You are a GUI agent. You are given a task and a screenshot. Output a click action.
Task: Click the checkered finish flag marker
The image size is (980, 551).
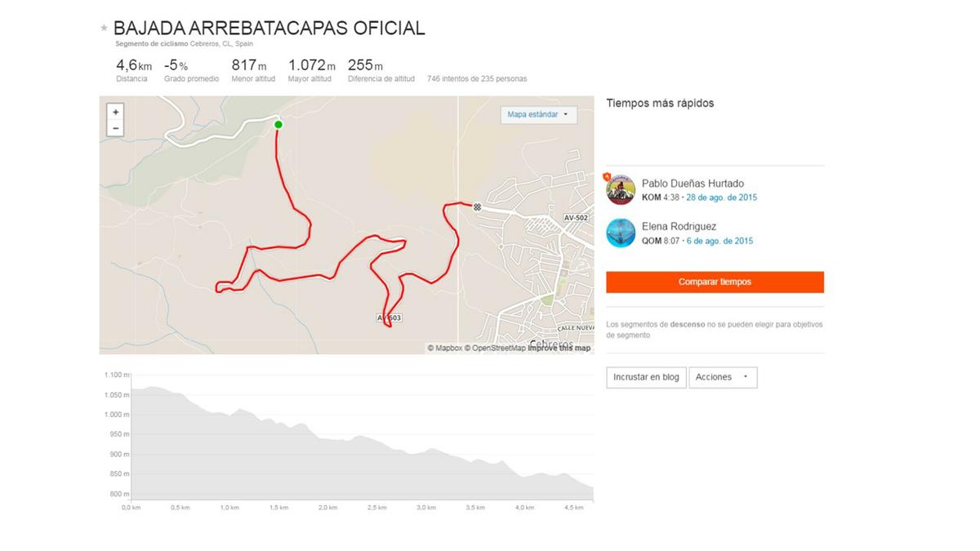[477, 207]
